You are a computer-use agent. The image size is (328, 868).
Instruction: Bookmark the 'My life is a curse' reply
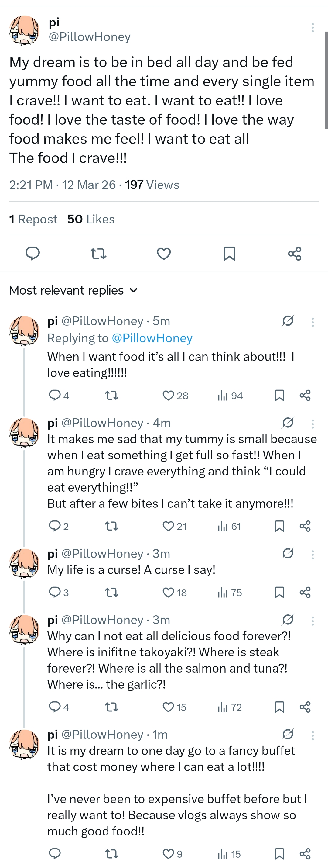pos(279,592)
